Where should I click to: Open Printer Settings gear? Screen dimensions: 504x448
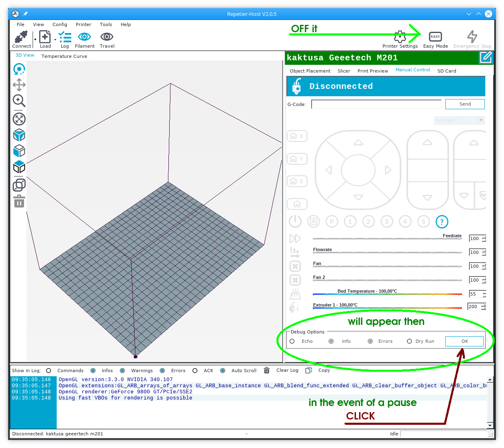[400, 37]
